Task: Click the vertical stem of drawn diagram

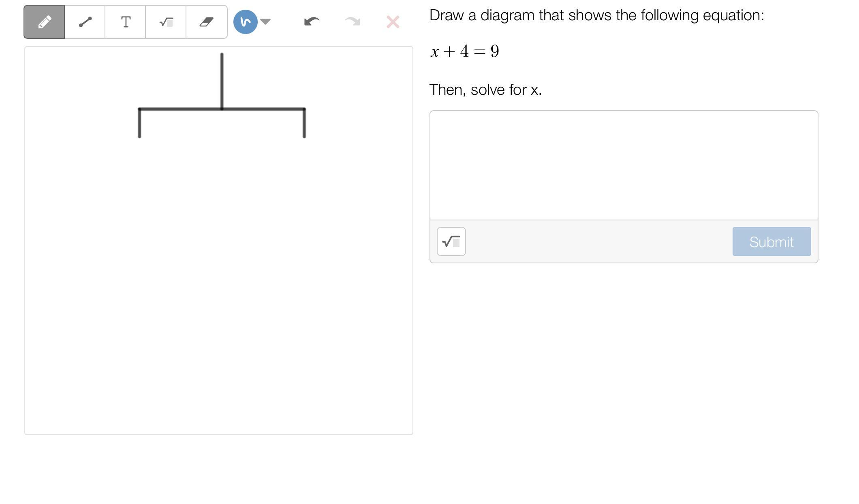Action: click(x=222, y=81)
